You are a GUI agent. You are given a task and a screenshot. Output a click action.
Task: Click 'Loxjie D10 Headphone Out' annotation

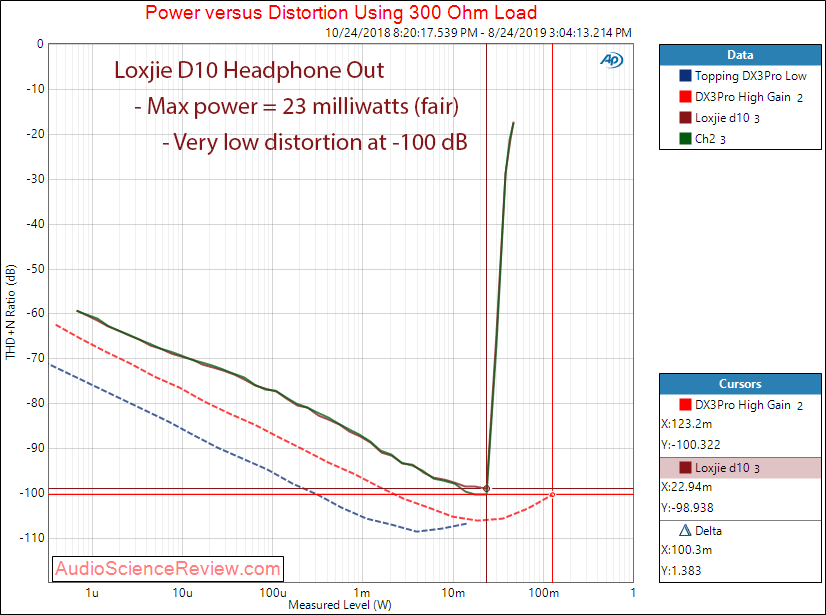pyautogui.click(x=249, y=71)
